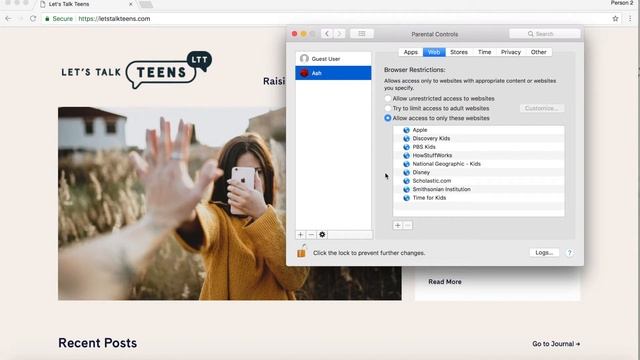Switch to the Other tab
This screenshot has height=360, width=640.
[538, 52]
